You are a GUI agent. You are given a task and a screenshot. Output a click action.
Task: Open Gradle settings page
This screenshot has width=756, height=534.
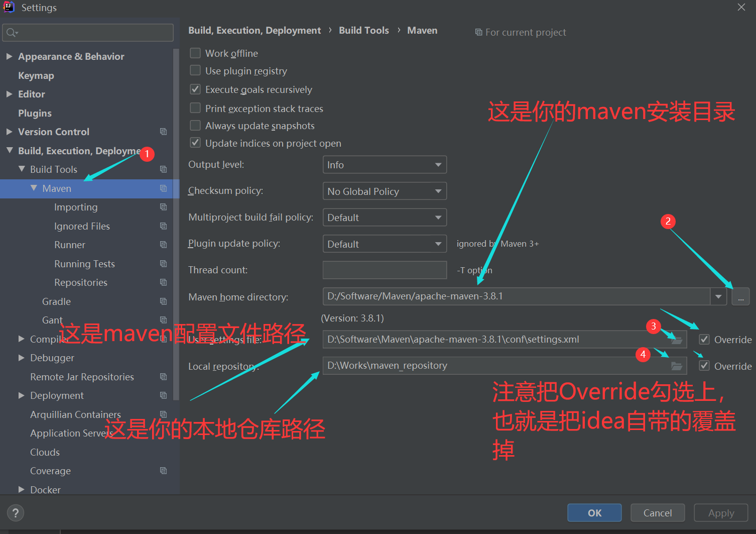(x=56, y=301)
